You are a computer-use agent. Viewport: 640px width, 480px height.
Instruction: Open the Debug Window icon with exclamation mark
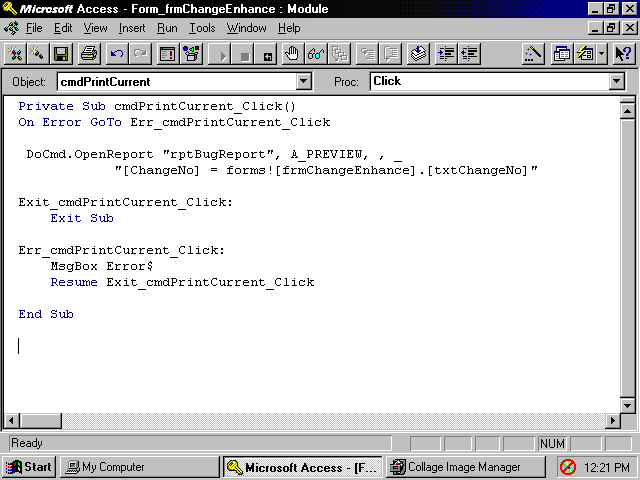coord(168,54)
